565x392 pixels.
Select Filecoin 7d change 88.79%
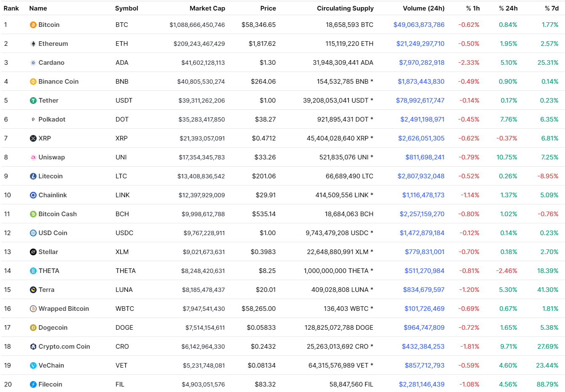pos(548,384)
